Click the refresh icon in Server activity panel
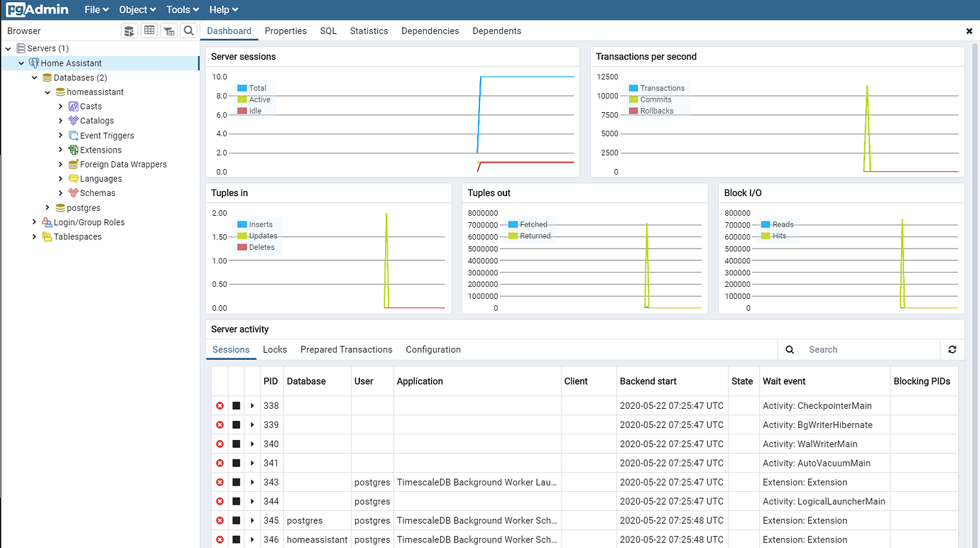980x548 pixels. coord(952,349)
